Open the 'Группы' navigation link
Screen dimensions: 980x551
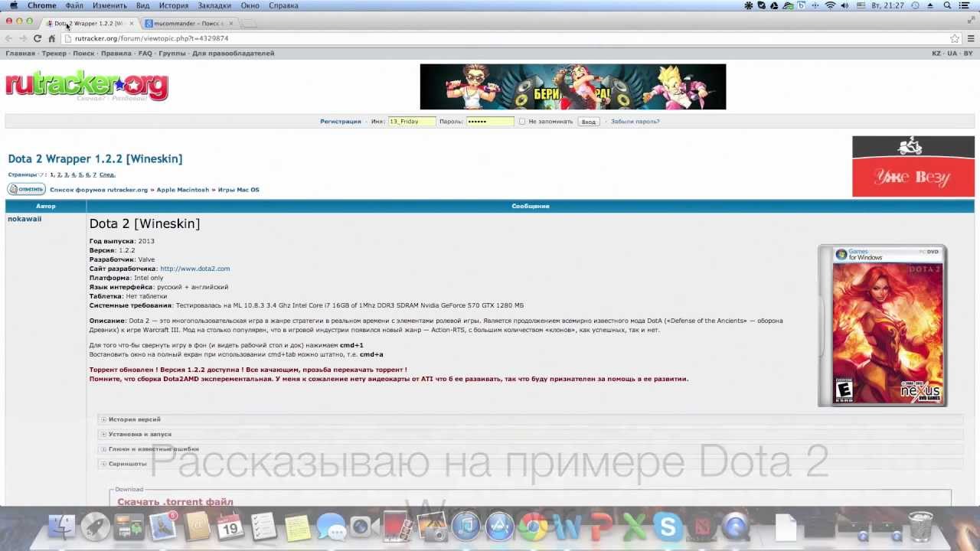click(x=172, y=54)
